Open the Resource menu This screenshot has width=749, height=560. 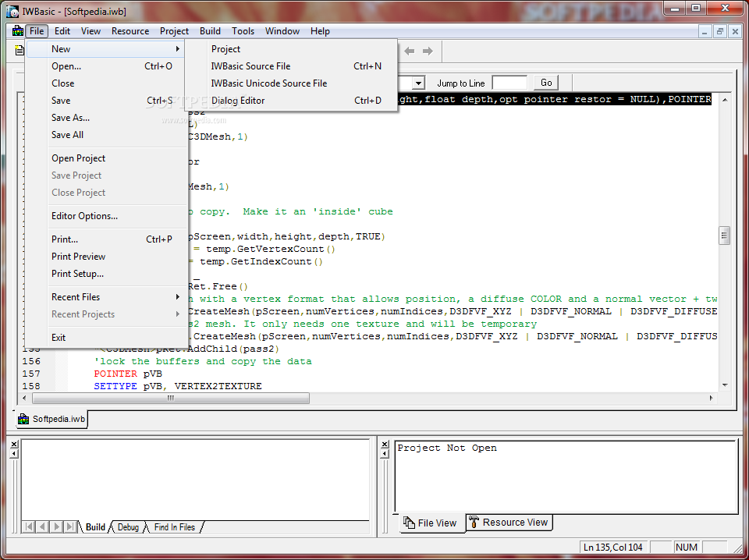130,31
